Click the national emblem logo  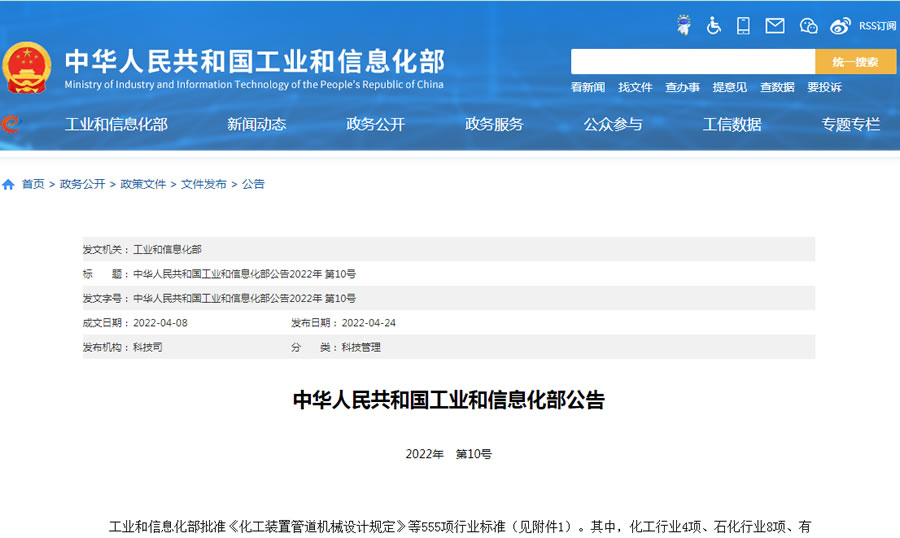point(27,68)
